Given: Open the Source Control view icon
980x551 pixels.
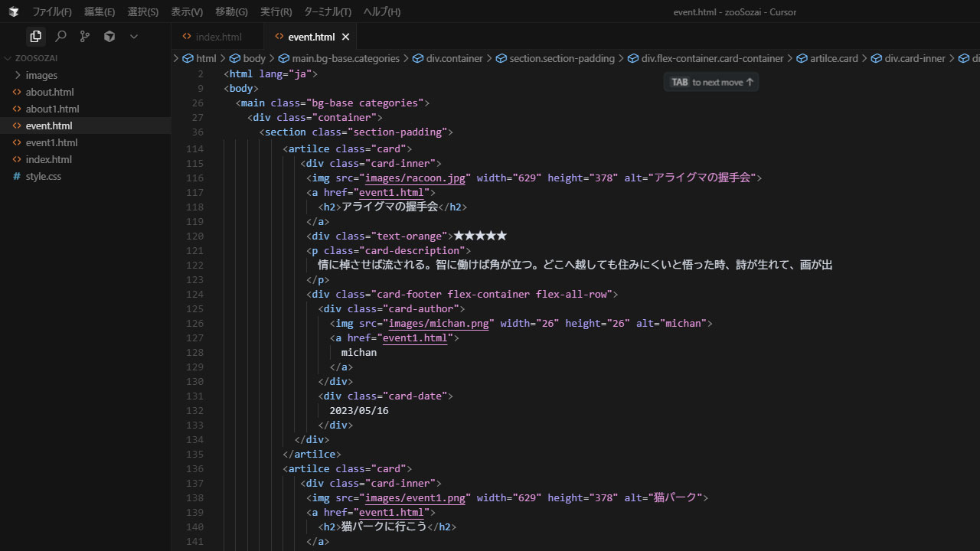Looking at the screenshot, I should (x=85, y=36).
